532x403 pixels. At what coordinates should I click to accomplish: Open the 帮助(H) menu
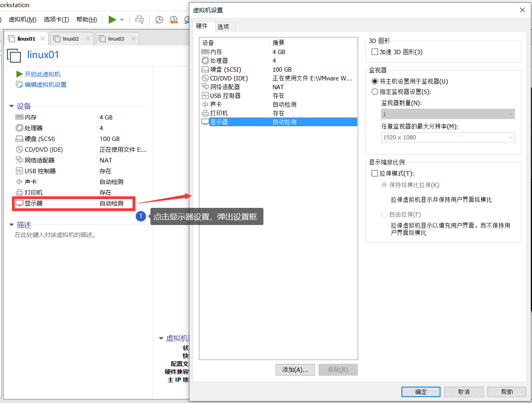coord(86,20)
